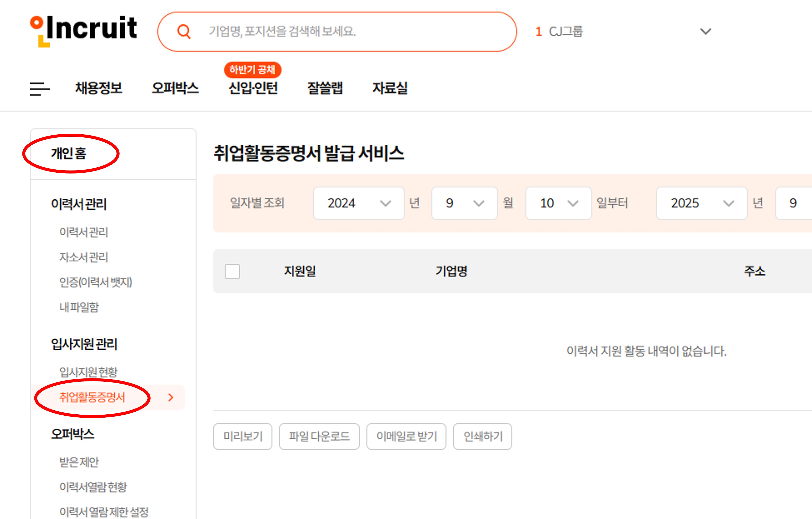Toggle the select-all checkbox in table header

(x=232, y=271)
